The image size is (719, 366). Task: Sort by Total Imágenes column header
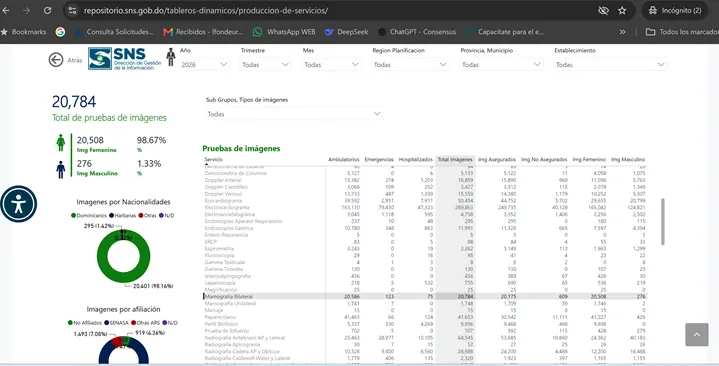click(x=455, y=160)
